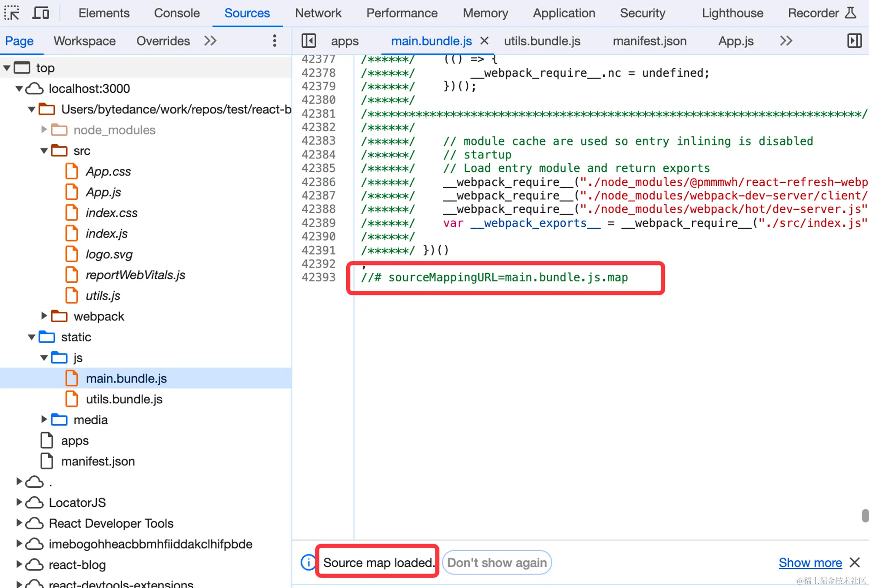Image resolution: width=869 pixels, height=588 pixels.
Task: Click the info icon beside Source map loaded
Action: tap(308, 562)
